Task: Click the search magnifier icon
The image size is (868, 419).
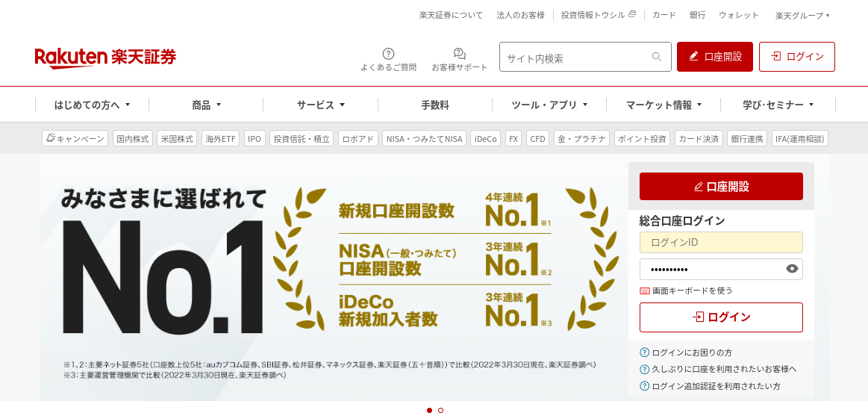Action: click(657, 57)
